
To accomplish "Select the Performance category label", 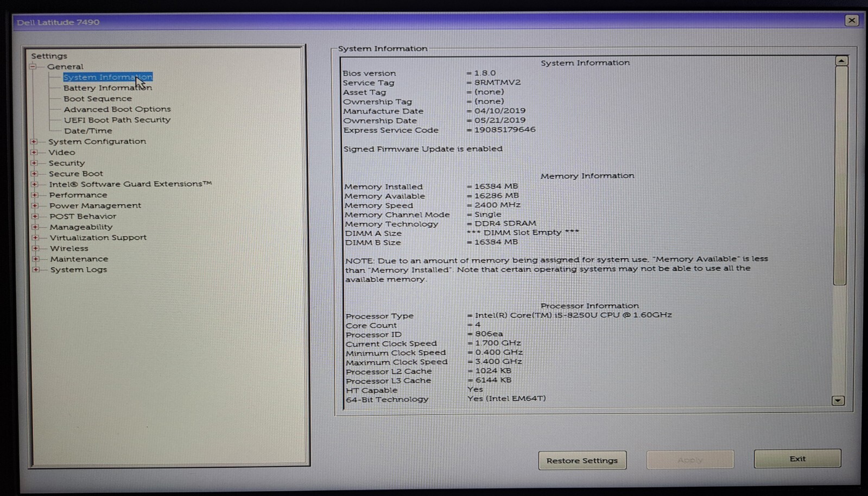I will (x=78, y=195).
